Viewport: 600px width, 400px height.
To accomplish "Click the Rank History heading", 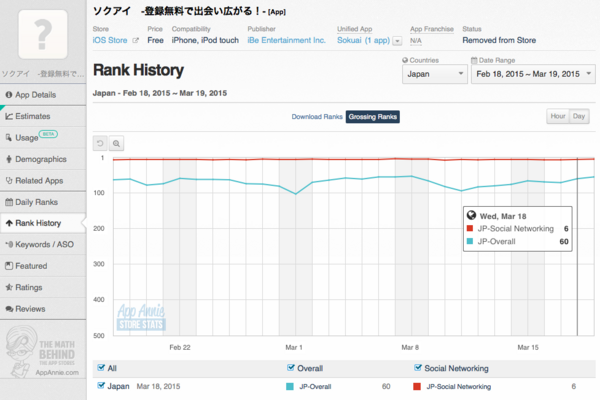I will [x=139, y=70].
